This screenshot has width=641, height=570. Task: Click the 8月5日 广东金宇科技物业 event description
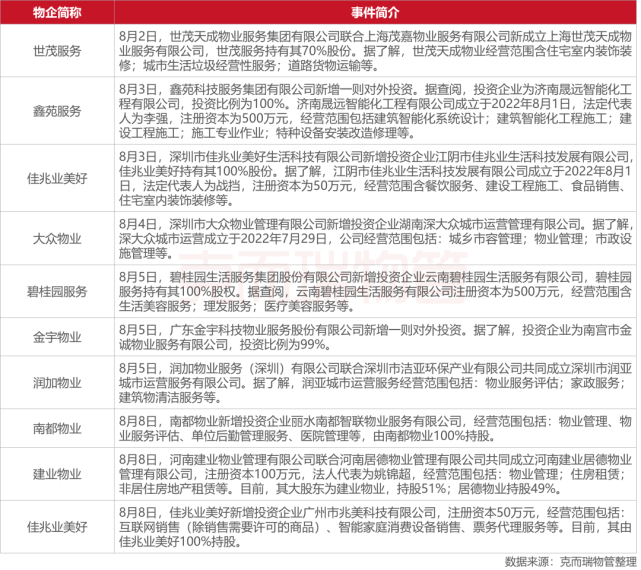coord(375,337)
